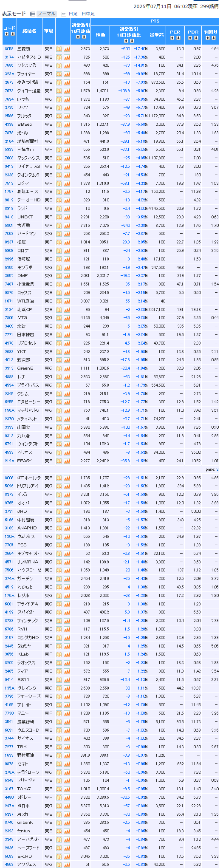Click the down sort arrow under PER
223x868 pixels.
tap(178, 38)
